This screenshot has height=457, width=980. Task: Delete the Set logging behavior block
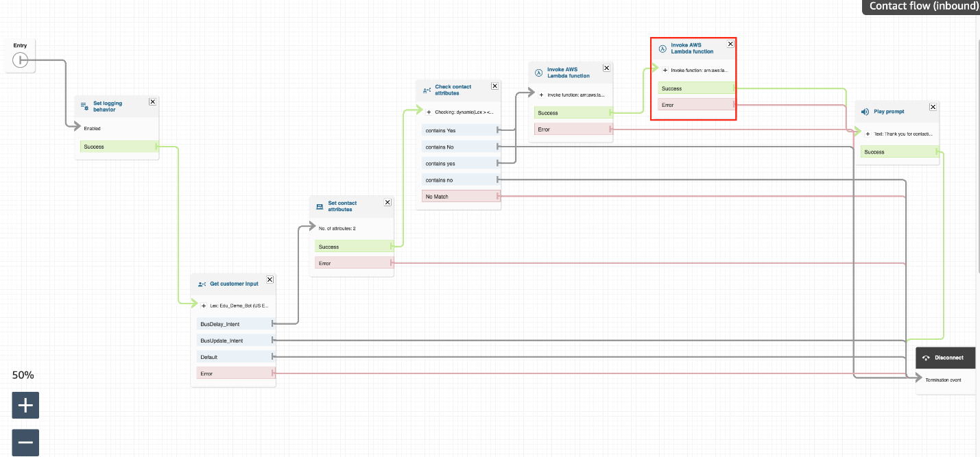[x=152, y=101]
